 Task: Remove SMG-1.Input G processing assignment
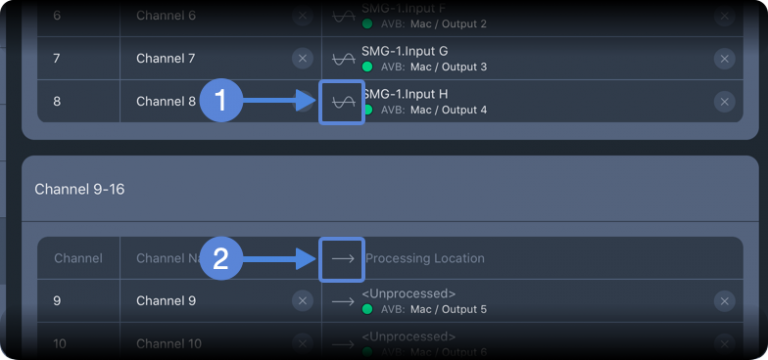[724, 59]
